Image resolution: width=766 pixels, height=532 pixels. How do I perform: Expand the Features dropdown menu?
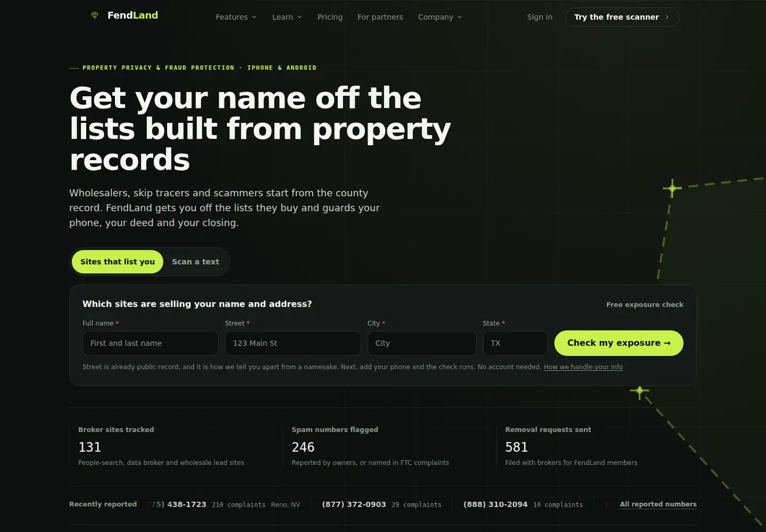(236, 17)
